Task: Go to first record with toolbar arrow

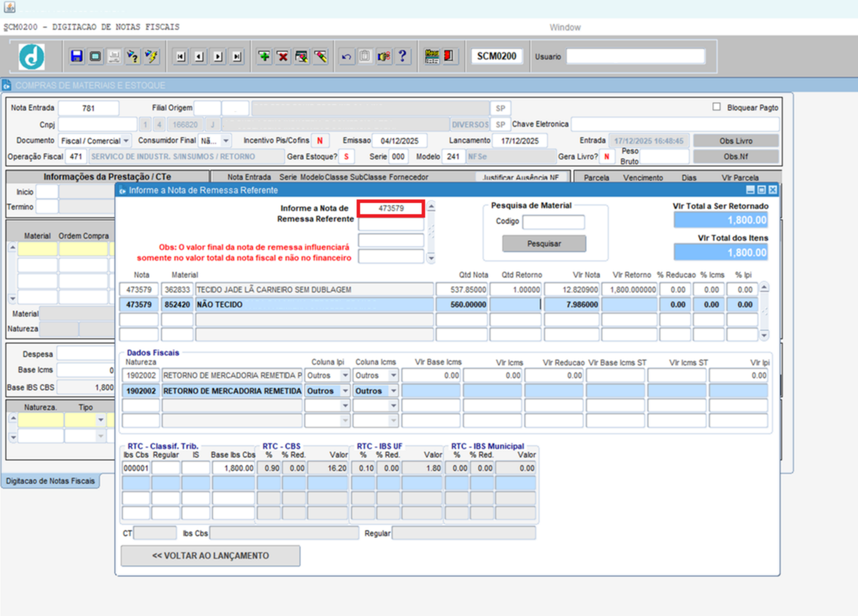Action: click(x=180, y=56)
